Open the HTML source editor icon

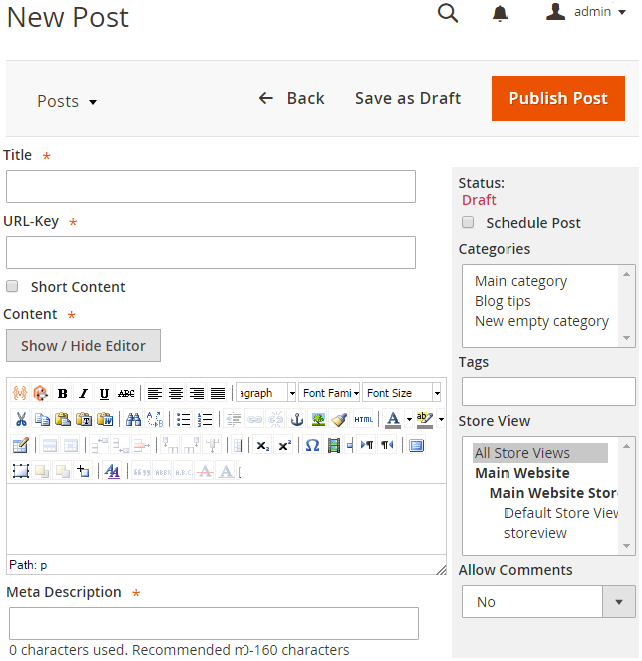point(363,419)
